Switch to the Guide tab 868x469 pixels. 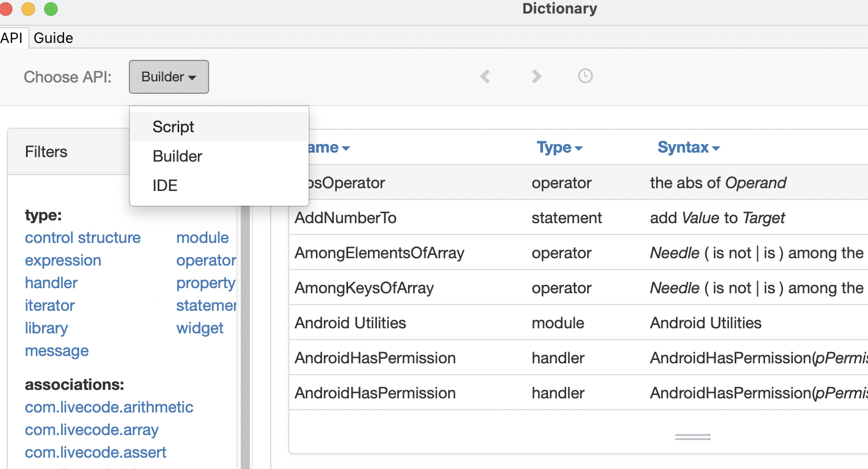coord(53,38)
